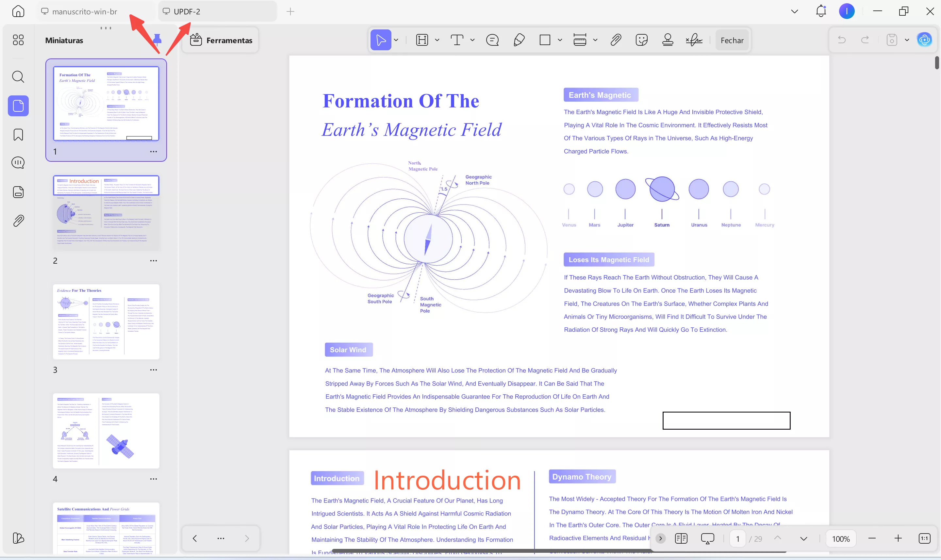Select page 3 thumbnail
The height and width of the screenshot is (560, 941).
(106, 321)
